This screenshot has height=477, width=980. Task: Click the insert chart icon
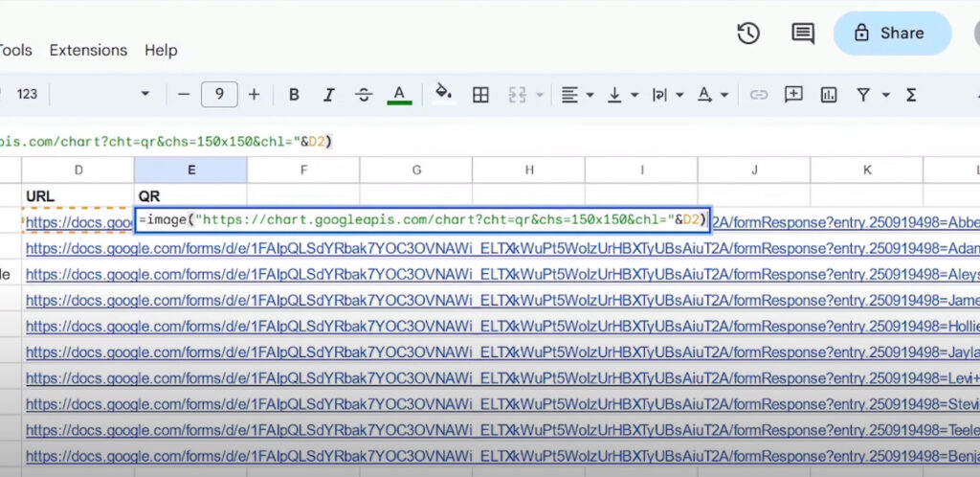(829, 95)
